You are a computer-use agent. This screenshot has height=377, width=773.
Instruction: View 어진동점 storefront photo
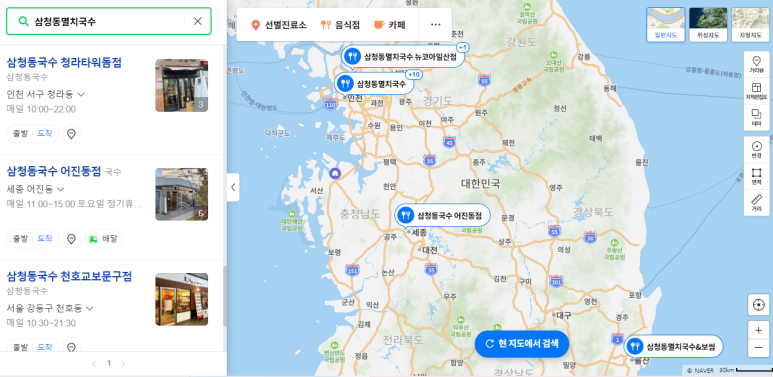click(x=181, y=194)
